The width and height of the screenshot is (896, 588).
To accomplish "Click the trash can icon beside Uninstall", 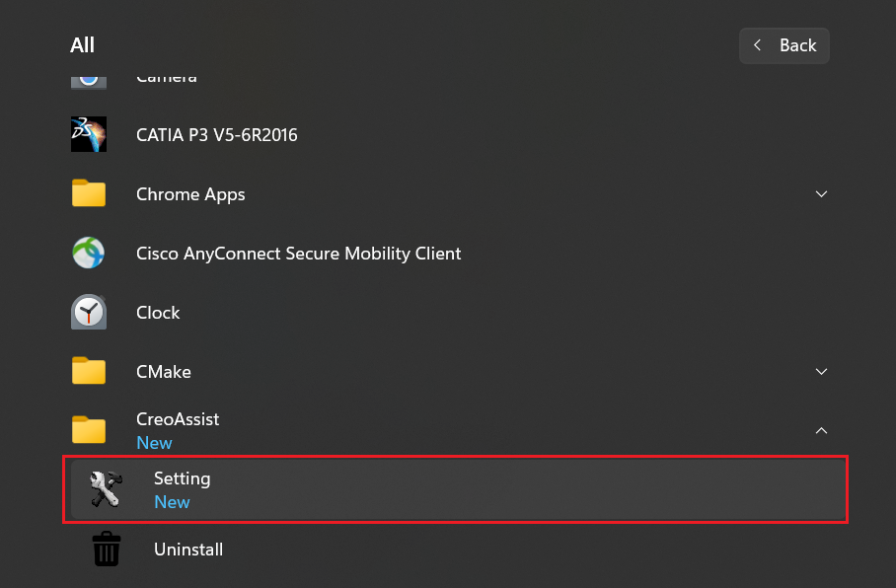I will click(x=106, y=550).
